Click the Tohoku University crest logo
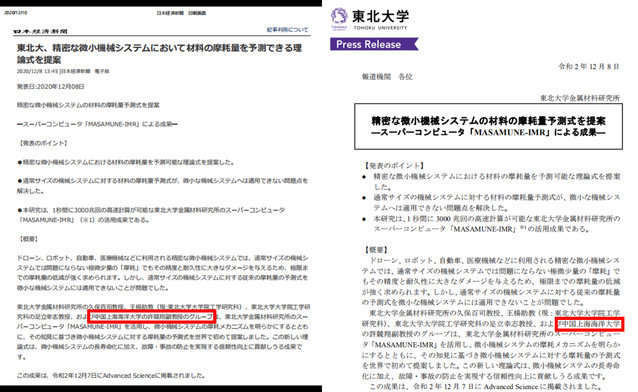Viewport: 638px width, 392px height. 339,18
